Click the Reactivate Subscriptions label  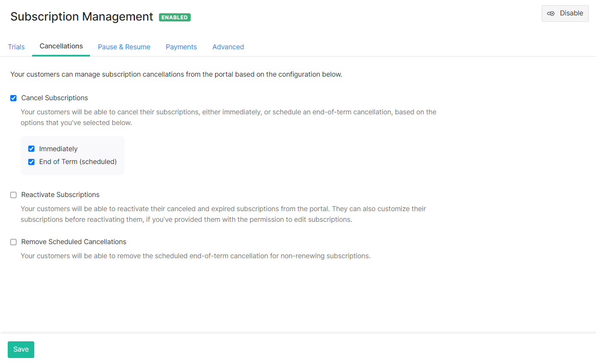(60, 194)
